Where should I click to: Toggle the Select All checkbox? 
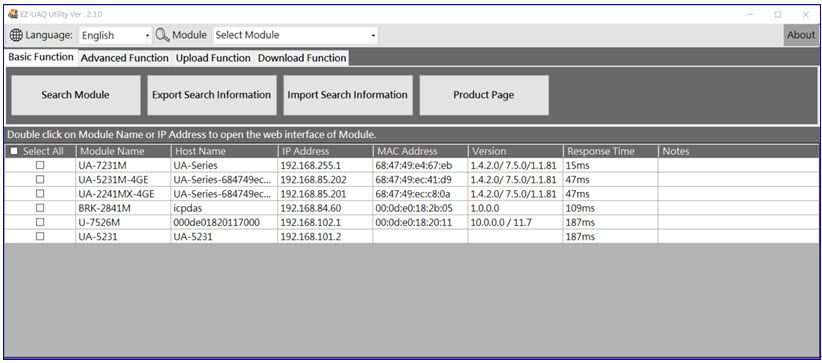pos(14,151)
